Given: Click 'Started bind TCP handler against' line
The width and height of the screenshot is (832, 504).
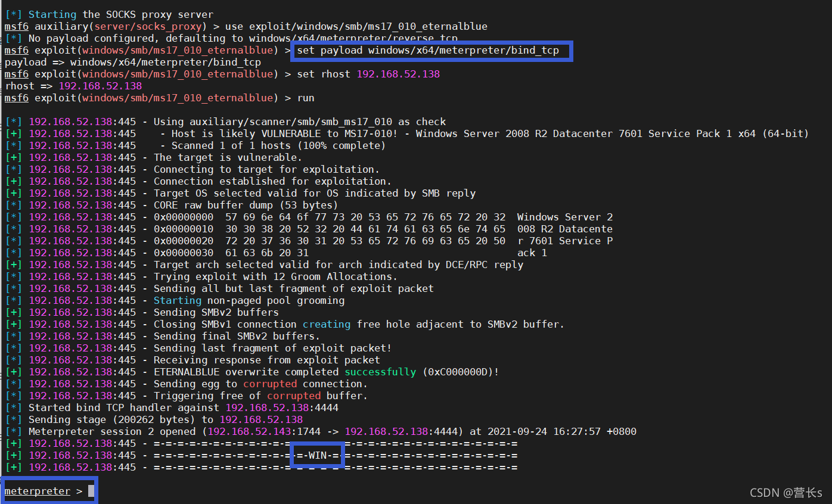Looking at the screenshot, I should tap(172, 407).
